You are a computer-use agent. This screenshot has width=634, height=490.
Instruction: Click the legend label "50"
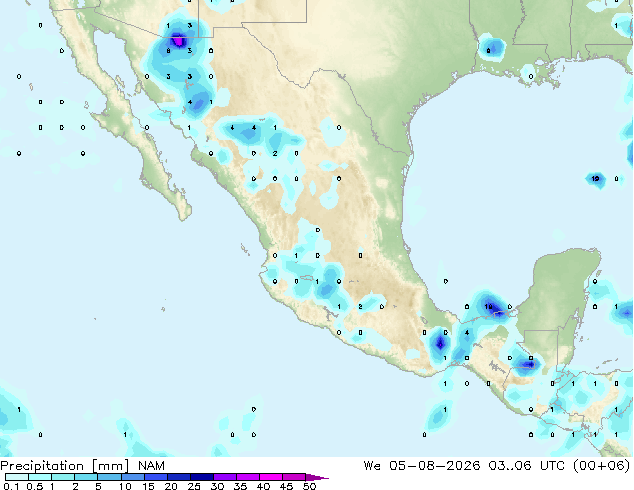click(310, 486)
